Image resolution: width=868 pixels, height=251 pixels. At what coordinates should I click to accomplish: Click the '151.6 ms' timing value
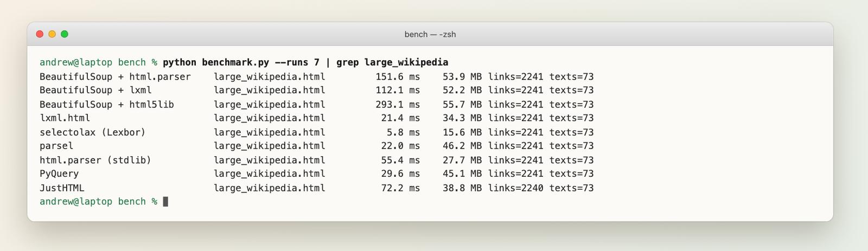click(398, 76)
